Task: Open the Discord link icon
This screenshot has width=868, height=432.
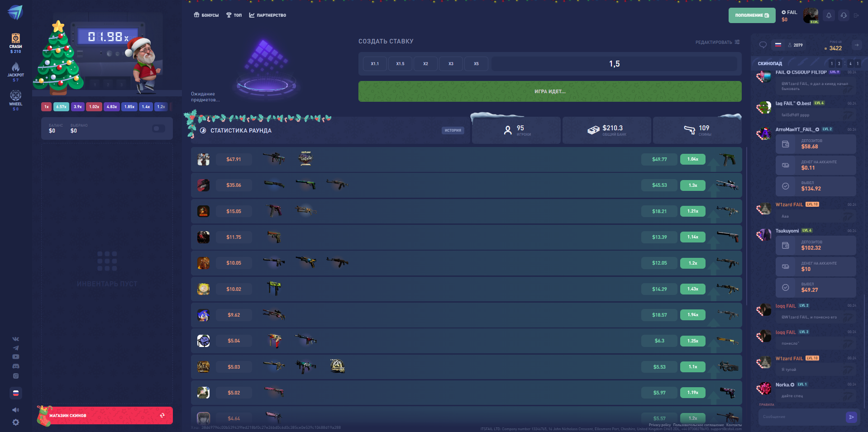Action: (16, 366)
